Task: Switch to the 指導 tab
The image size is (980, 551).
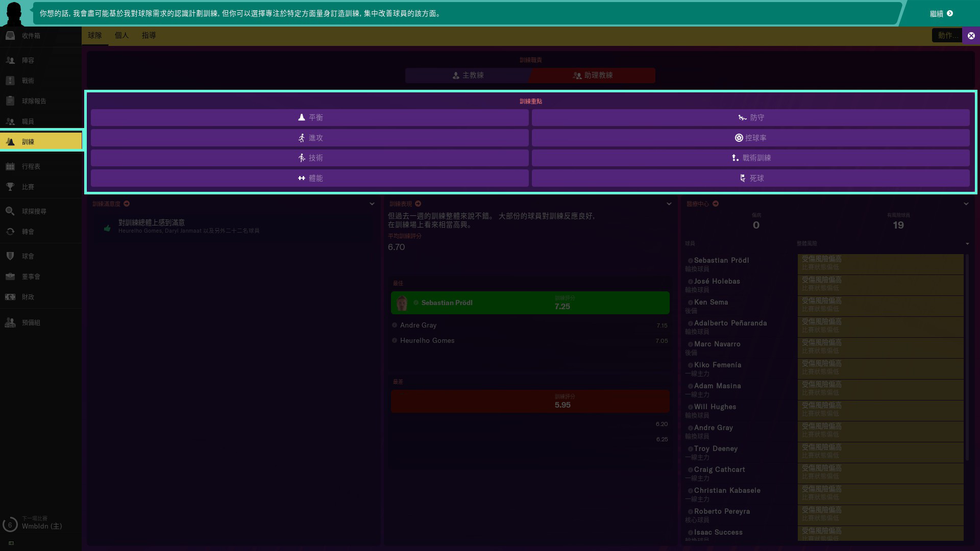Action: click(x=149, y=35)
